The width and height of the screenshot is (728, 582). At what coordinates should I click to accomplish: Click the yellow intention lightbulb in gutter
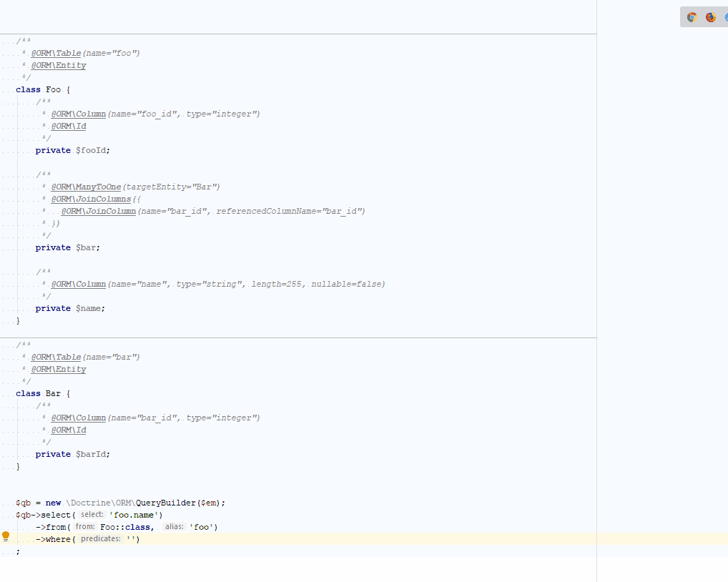(6, 536)
